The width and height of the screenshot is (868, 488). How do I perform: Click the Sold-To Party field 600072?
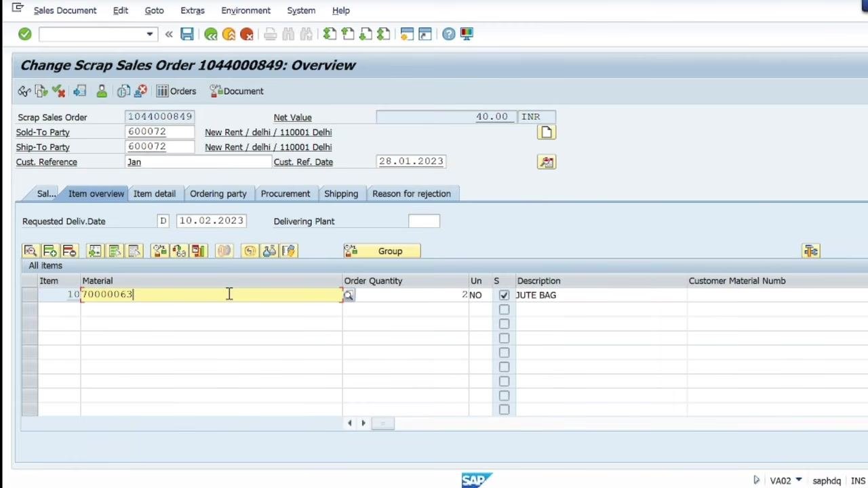coord(159,132)
